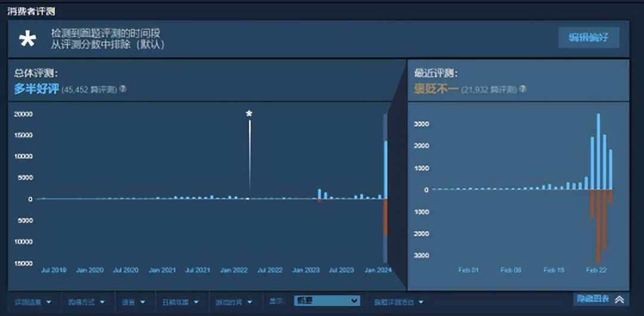Click the 隐藏图表 hide chart text

tap(592, 299)
